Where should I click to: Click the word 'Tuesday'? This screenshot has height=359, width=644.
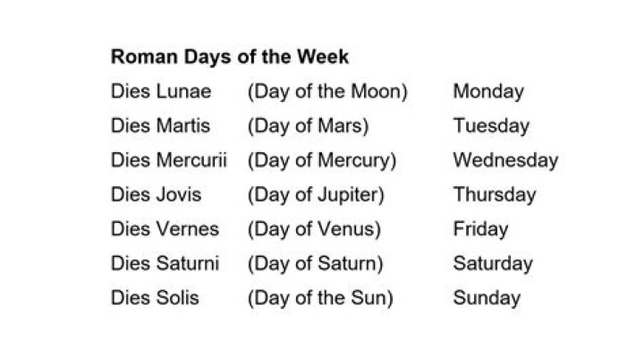point(491,126)
